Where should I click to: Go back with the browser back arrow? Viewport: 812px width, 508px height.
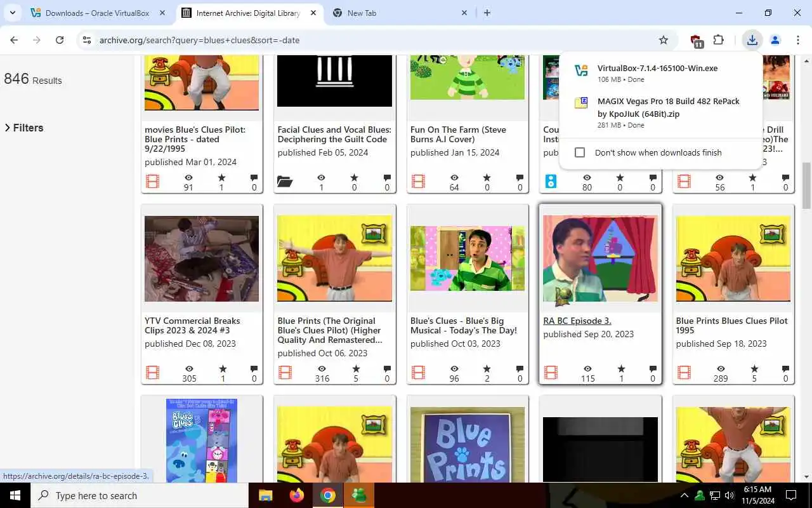(14, 40)
